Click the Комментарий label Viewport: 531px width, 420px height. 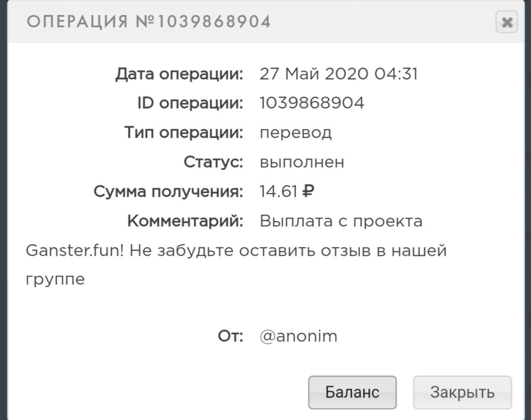pyautogui.click(x=185, y=221)
